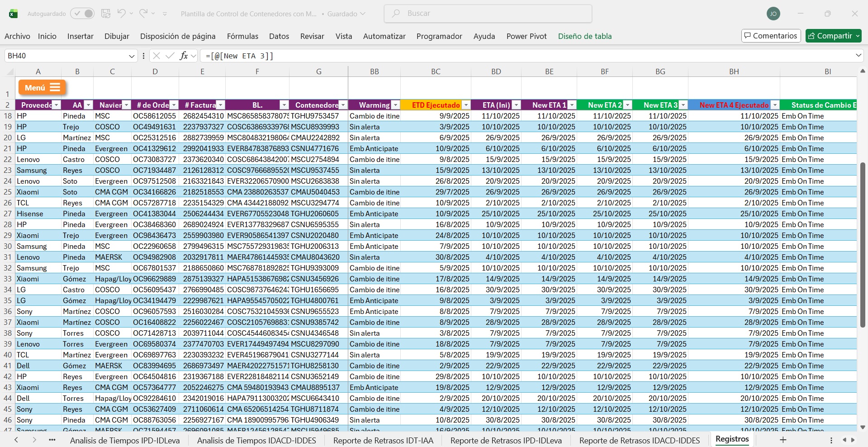Click the Save icon in the title bar
The width and height of the screenshot is (868, 447).
click(106, 14)
